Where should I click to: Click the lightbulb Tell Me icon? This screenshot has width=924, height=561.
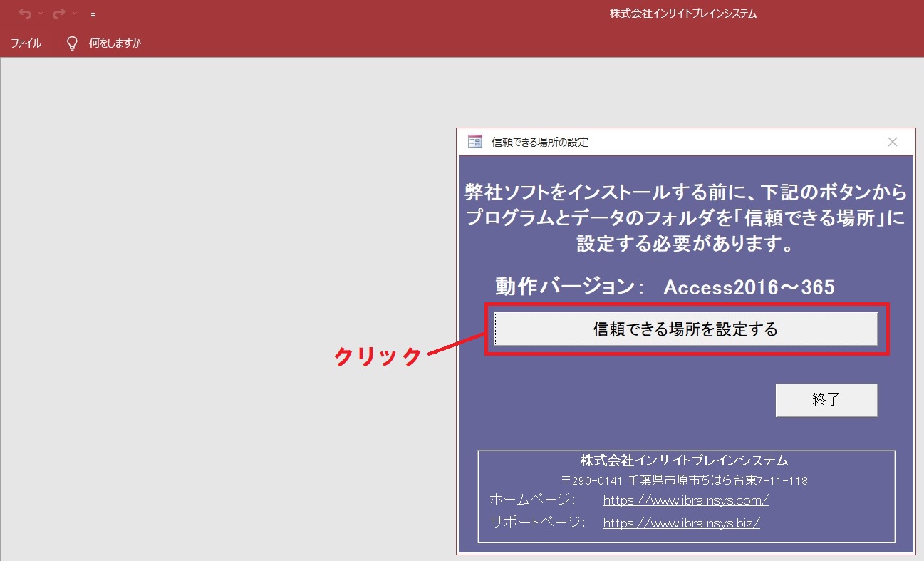(72, 43)
